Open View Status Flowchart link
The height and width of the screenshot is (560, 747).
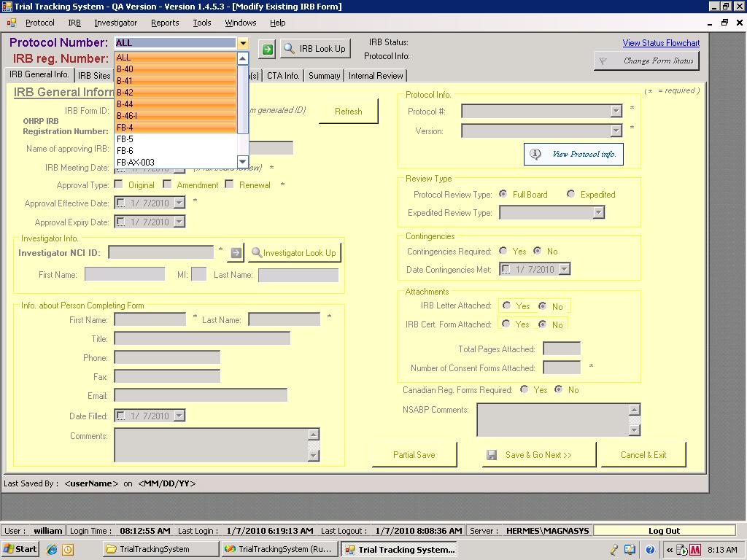661,43
